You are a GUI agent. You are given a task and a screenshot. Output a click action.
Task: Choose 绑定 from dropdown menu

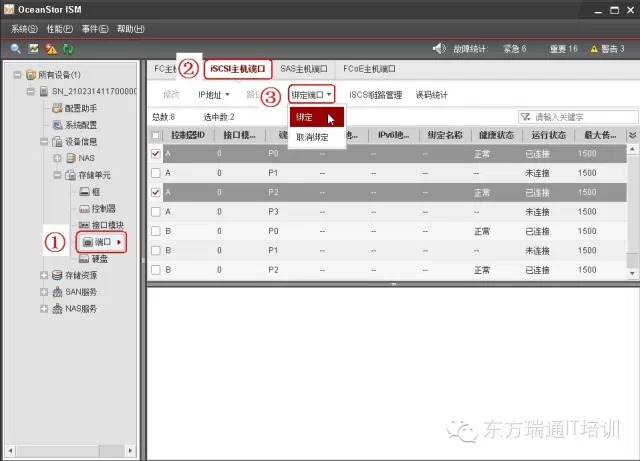click(x=317, y=117)
